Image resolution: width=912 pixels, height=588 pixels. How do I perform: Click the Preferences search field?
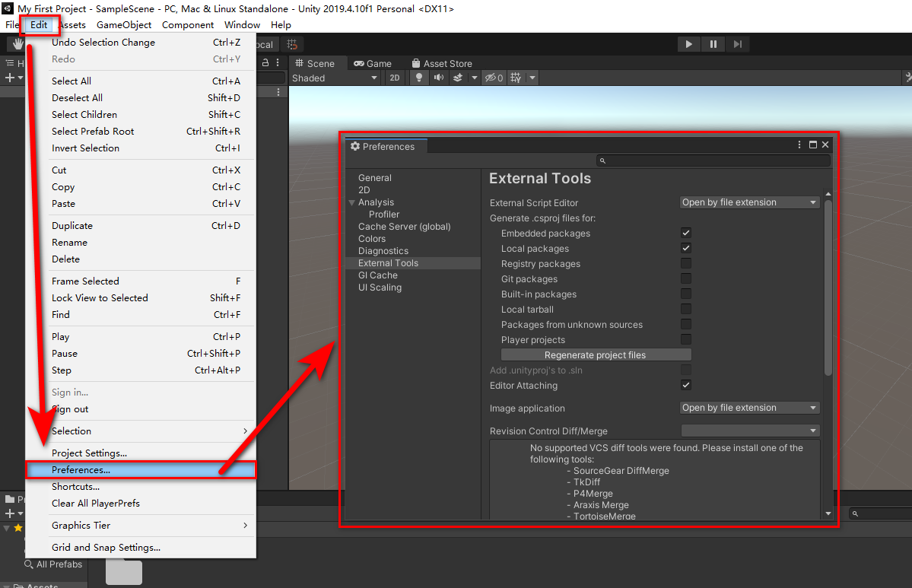pyautogui.click(x=713, y=161)
